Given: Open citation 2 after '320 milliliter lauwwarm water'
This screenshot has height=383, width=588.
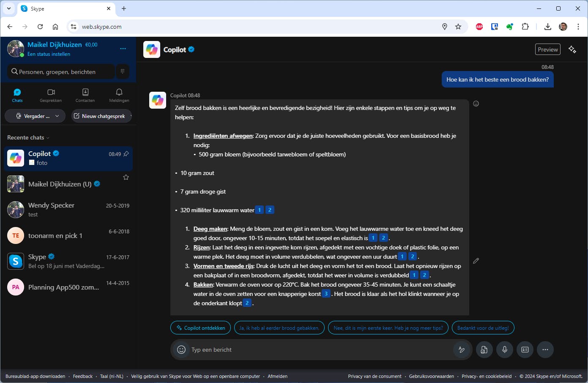Looking at the screenshot, I should [x=270, y=210].
